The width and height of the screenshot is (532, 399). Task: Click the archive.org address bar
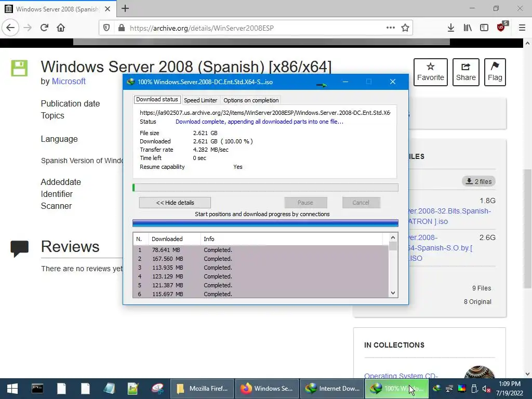coord(256,28)
